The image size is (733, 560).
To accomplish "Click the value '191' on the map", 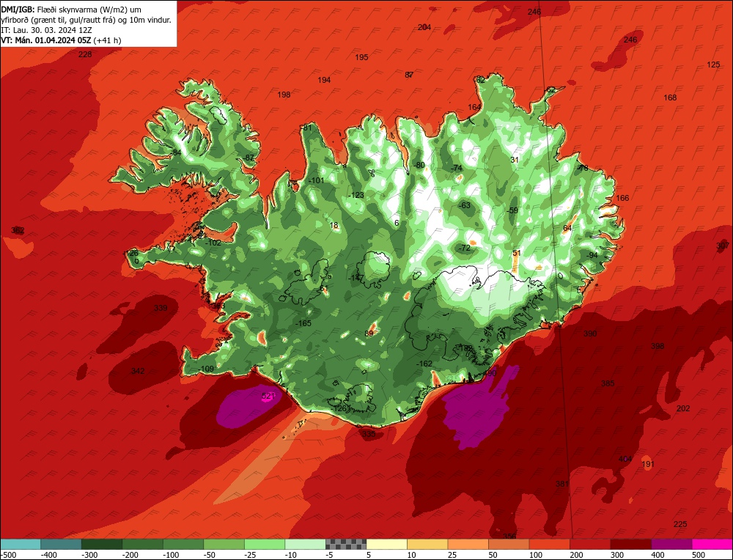I will pos(647,464).
